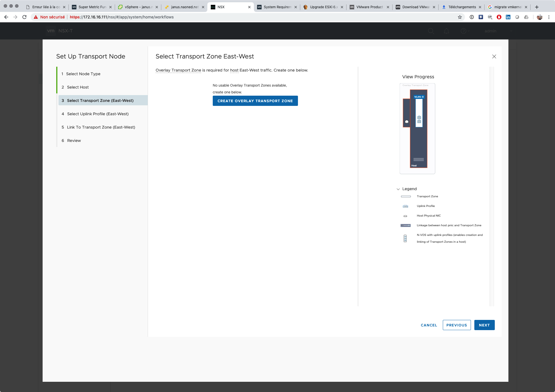Image resolution: width=555 pixels, height=392 pixels.
Task: Click the Next button
Action: 484,325
